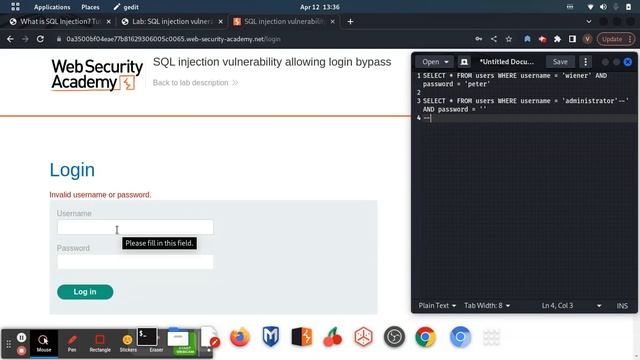Open gedit's three-dot options menu

coord(585,62)
